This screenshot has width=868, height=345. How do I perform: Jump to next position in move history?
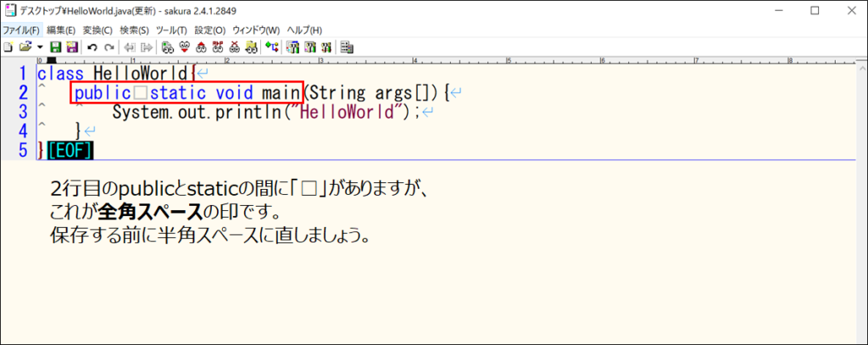146,47
